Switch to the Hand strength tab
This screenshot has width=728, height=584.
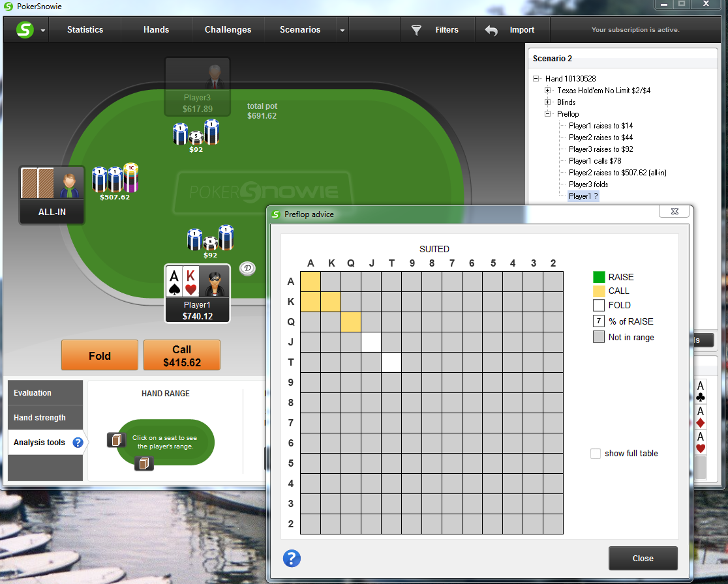coord(46,418)
